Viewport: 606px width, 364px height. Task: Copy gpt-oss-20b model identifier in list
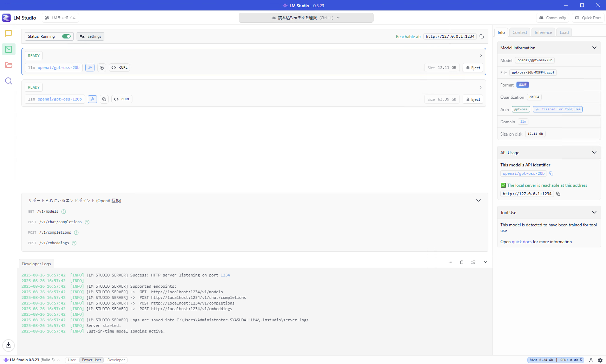[x=101, y=68]
